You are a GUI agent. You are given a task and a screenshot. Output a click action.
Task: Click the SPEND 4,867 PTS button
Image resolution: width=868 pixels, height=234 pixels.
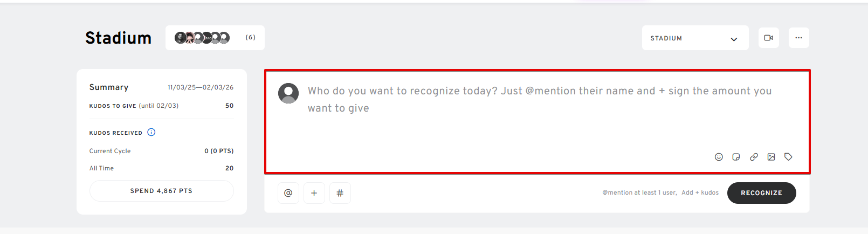click(161, 191)
